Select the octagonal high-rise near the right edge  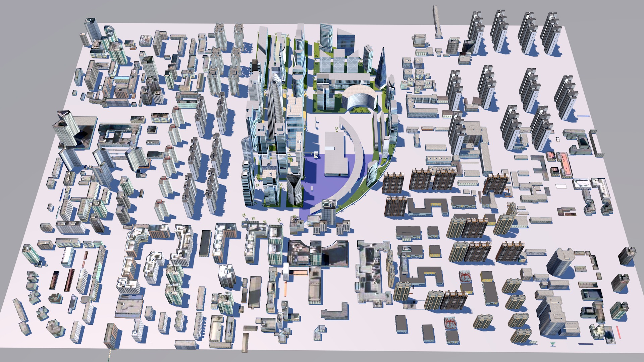point(560,262)
